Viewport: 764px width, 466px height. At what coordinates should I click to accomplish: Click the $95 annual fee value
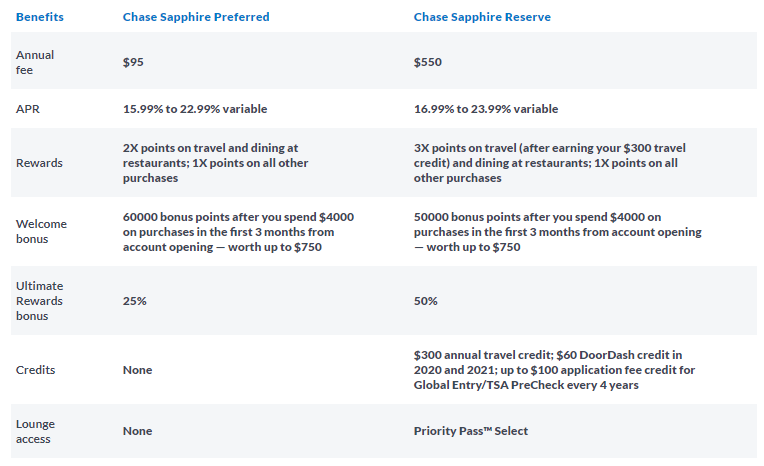click(x=134, y=62)
